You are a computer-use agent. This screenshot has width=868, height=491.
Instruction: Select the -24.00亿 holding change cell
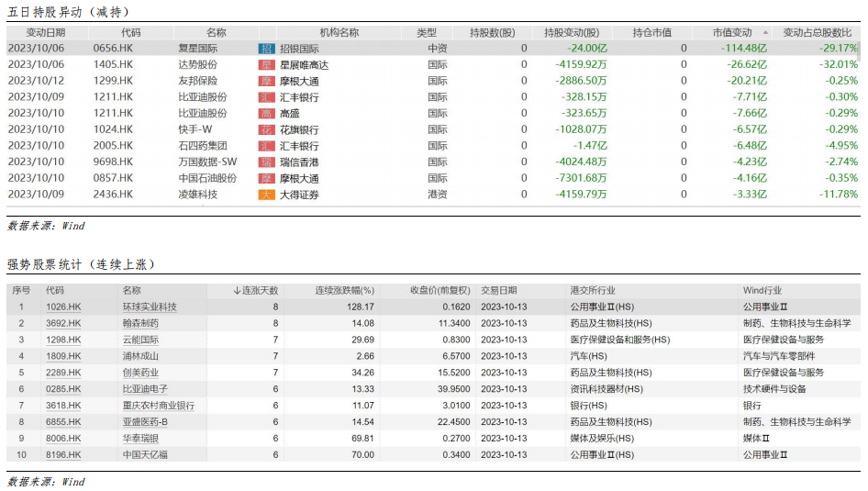pyautogui.click(x=588, y=49)
